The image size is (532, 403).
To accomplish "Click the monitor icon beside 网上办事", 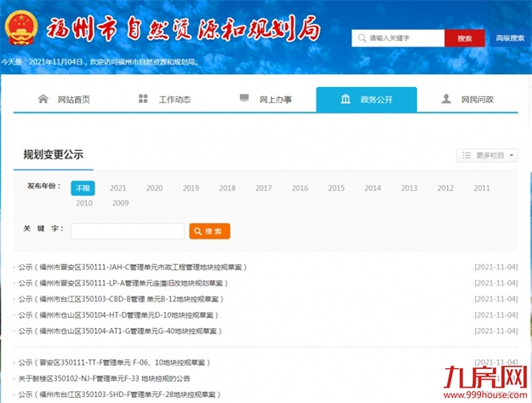I will (244, 99).
